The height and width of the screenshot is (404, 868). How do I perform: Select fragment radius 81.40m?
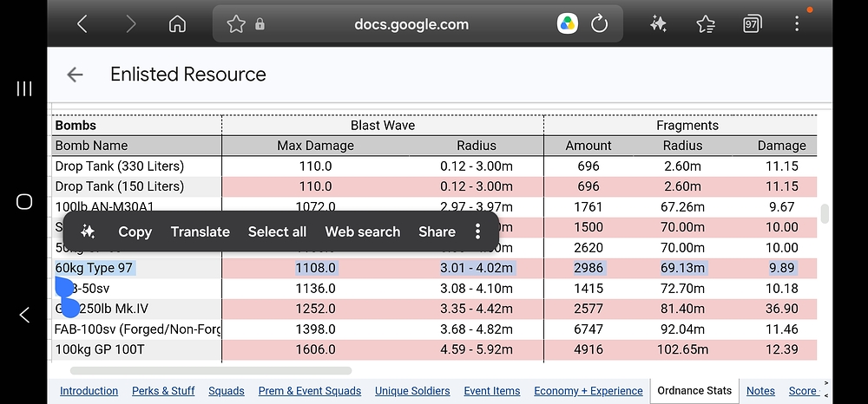point(682,309)
